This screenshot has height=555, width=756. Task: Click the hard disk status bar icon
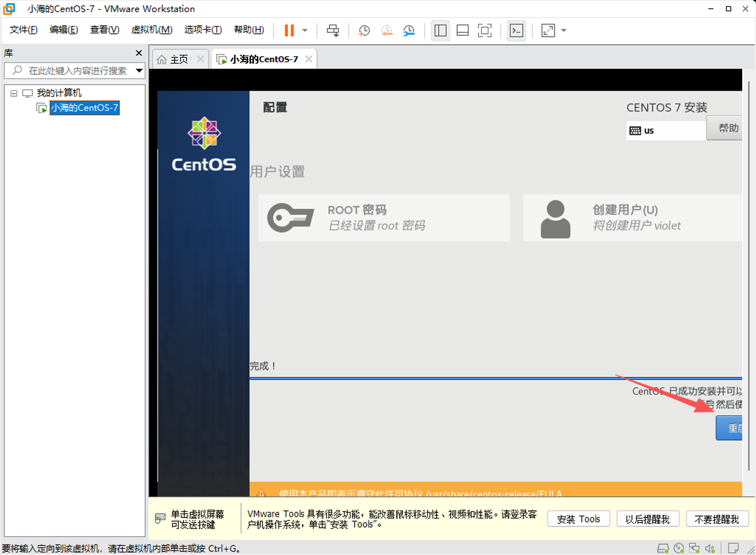[x=663, y=548]
